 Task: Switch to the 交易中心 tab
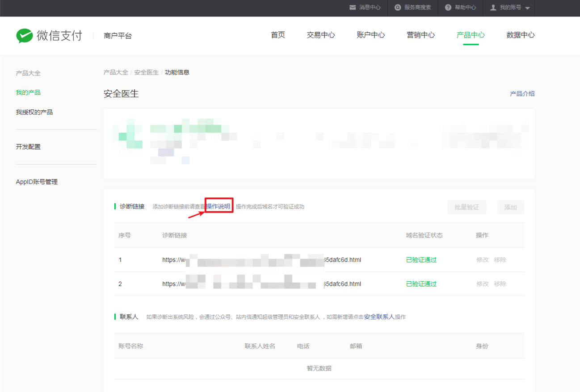tap(321, 35)
